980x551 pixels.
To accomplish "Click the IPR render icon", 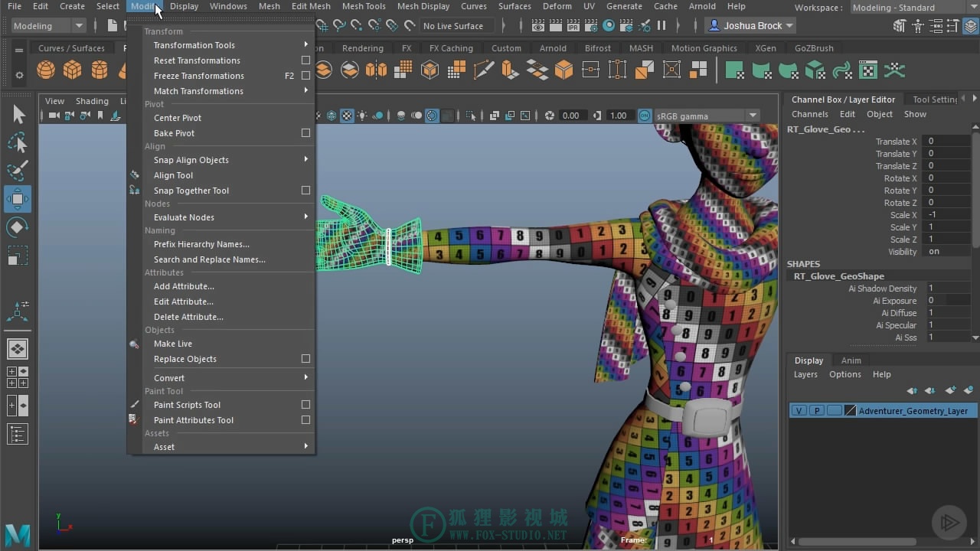I will [x=573, y=26].
